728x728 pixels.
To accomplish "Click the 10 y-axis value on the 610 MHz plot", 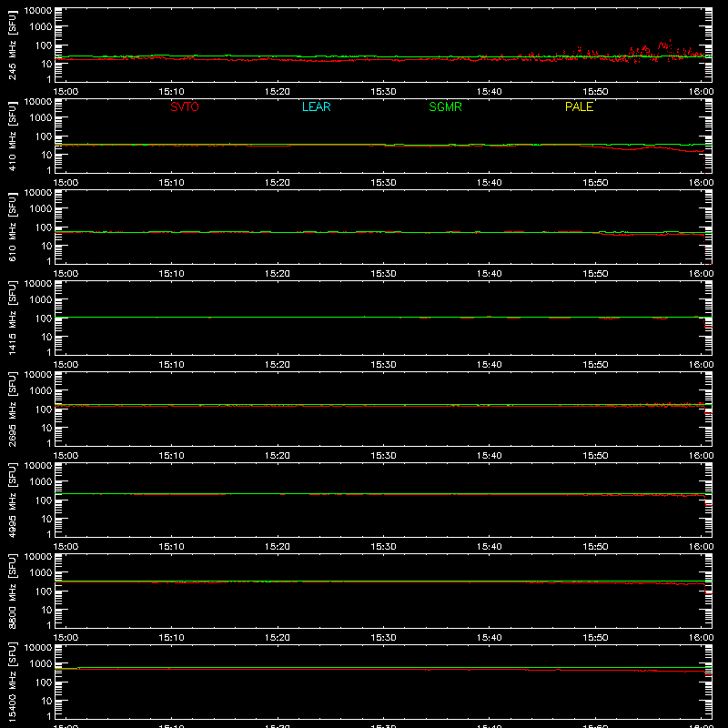I will pos(46,246).
